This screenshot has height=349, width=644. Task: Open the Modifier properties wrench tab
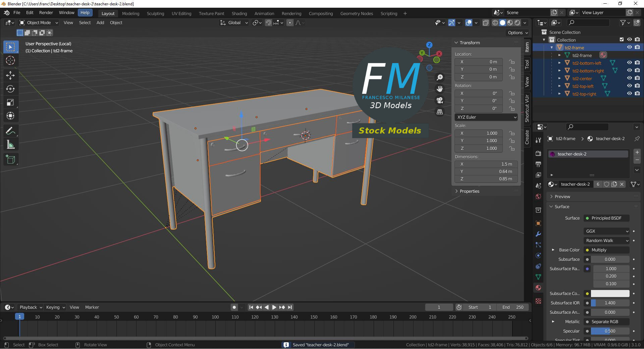pyautogui.click(x=538, y=234)
